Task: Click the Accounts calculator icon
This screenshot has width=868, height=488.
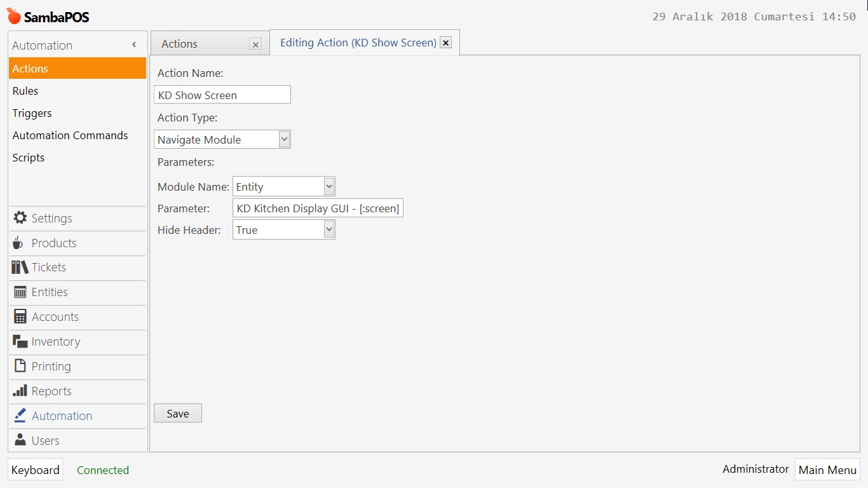Action: [20, 317]
